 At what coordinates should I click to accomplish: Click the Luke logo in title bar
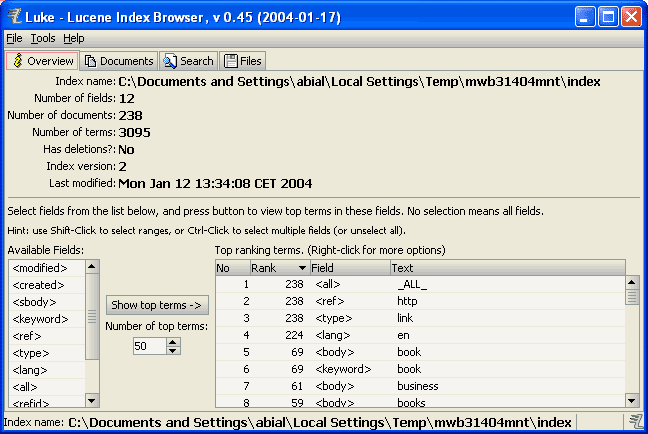(x=14, y=17)
